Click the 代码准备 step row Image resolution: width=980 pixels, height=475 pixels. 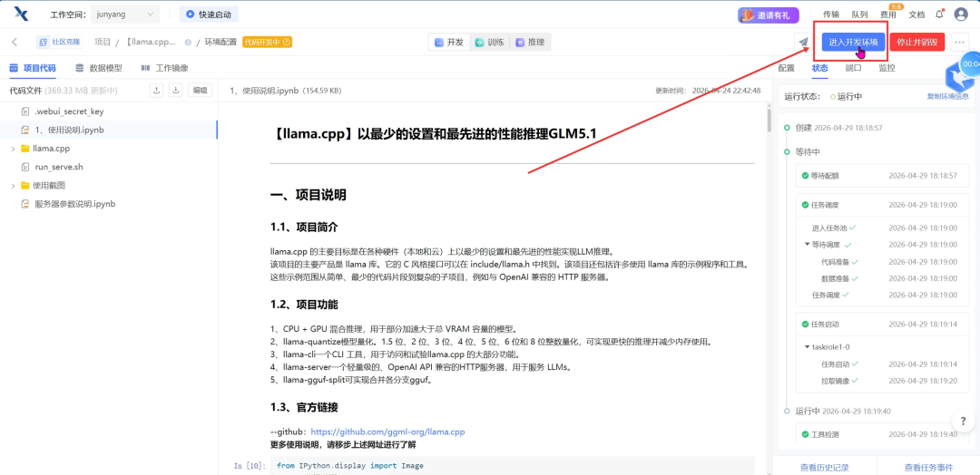pyautogui.click(x=889, y=262)
